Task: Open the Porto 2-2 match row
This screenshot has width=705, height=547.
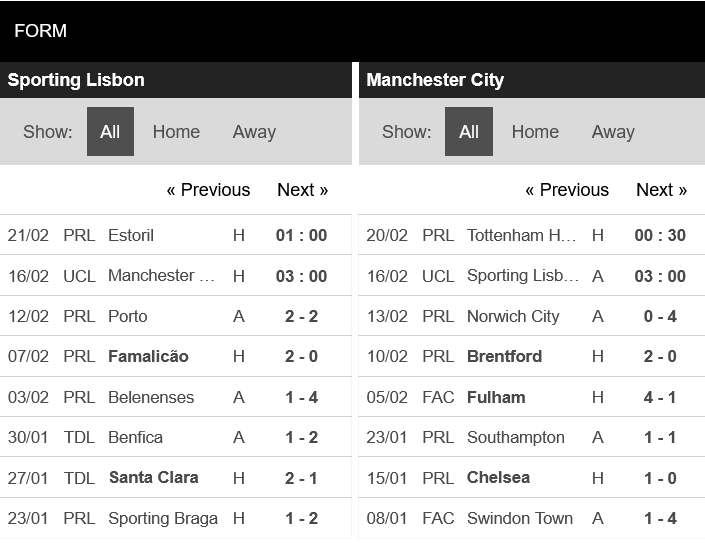Action: click(x=176, y=316)
